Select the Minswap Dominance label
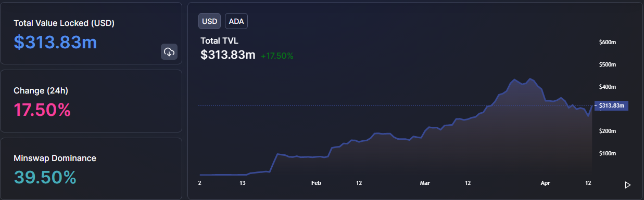This screenshot has height=200, width=644. [x=55, y=158]
